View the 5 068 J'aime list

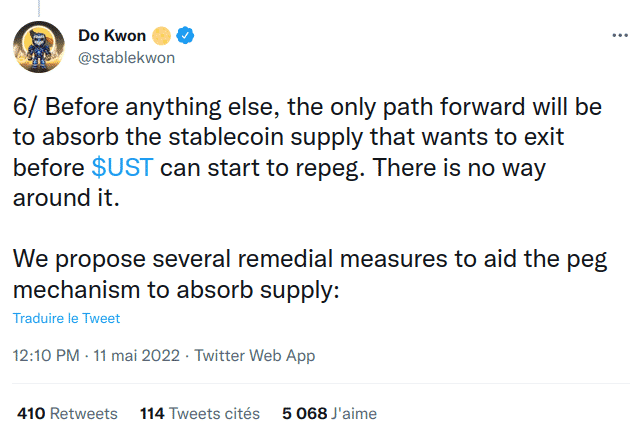(x=329, y=414)
